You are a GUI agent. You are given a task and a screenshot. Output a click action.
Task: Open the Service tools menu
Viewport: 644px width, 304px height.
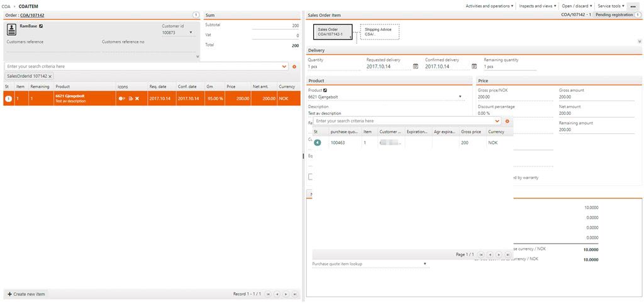click(x=611, y=6)
